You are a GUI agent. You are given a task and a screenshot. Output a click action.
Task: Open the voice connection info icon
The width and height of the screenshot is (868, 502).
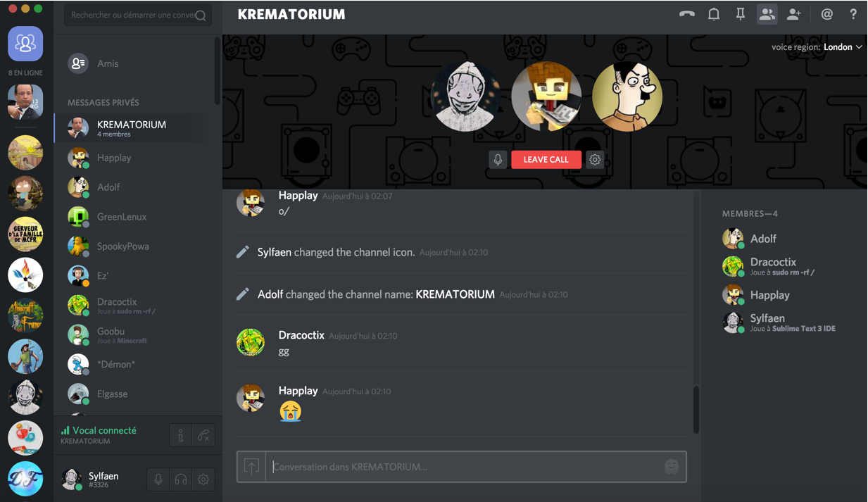[181, 436]
